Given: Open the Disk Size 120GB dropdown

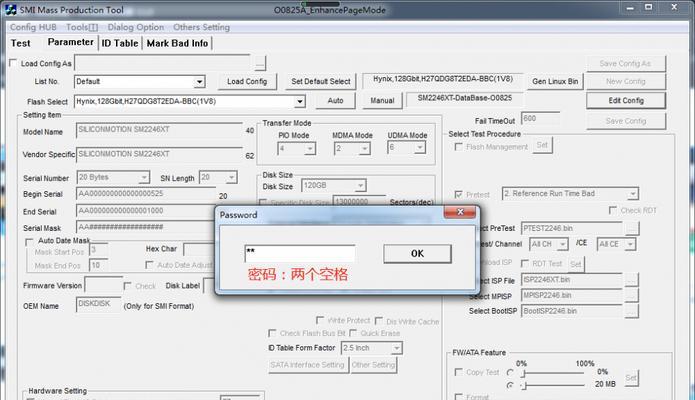Looking at the screenshot, I should pos(360,185).
